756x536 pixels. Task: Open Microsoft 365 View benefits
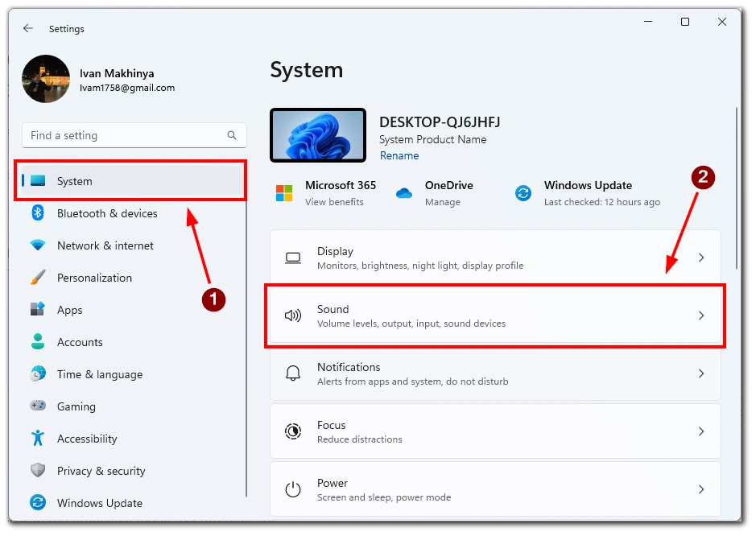click(334, 202)
